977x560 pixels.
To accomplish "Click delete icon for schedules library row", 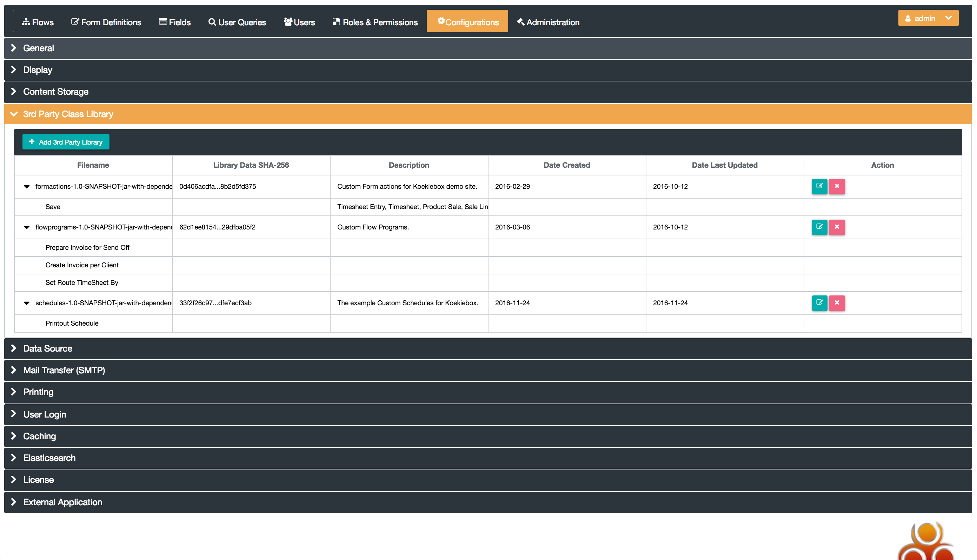I will 837,303.
